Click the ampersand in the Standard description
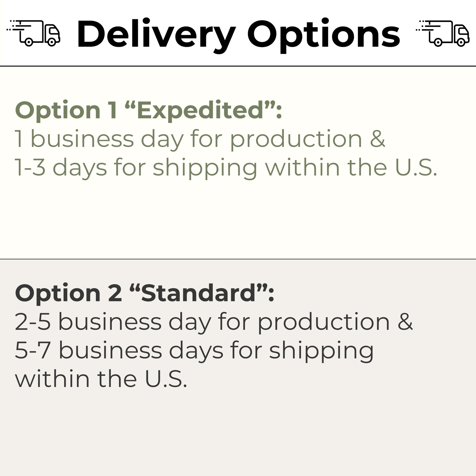Image resolution: width=476 pixels, height=476 pixels. click(x=405, y=322)
